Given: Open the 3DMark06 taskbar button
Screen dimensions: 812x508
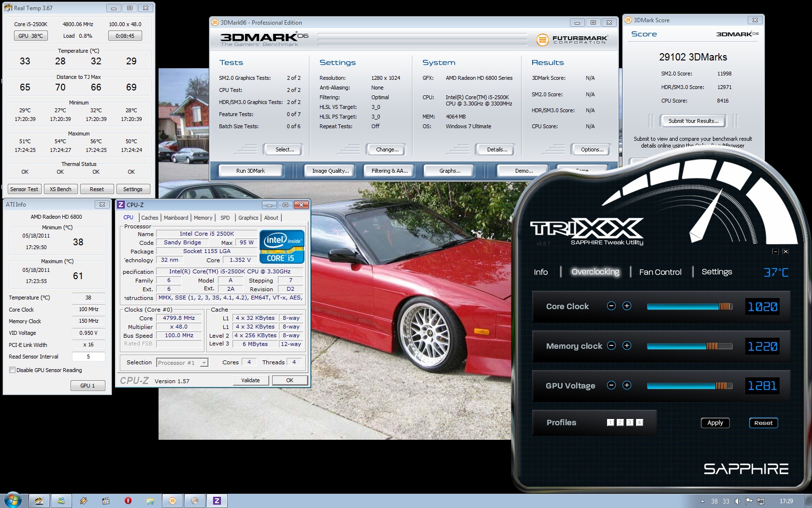Looking at the screenshot, I should (x=173, y=501).
